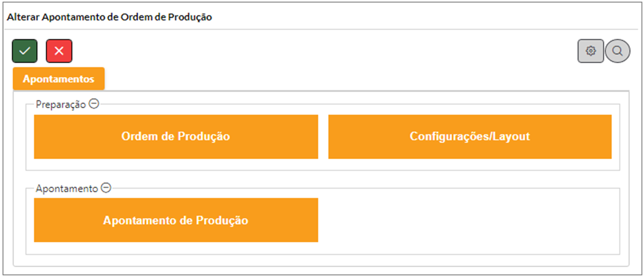The width and height of the screenshot is (644, 277).
Task: Toggle the Preparação section circle-minus control
Action: click(x=94, y=104)
